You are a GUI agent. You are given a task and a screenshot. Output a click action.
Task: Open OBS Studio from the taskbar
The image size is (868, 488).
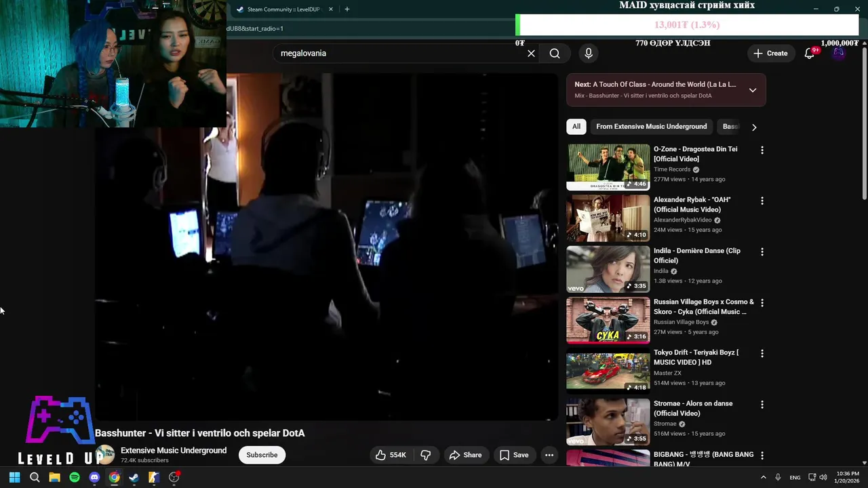coord(174,477)
